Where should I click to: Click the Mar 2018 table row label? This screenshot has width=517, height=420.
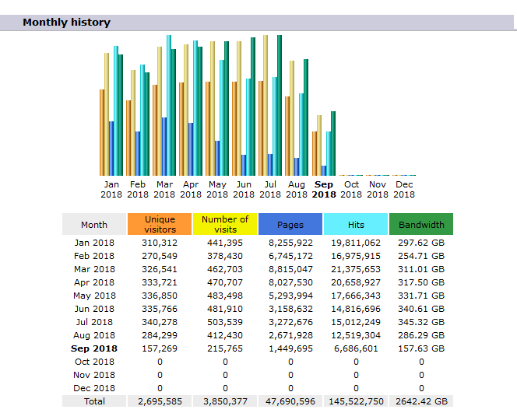[94, 269]
